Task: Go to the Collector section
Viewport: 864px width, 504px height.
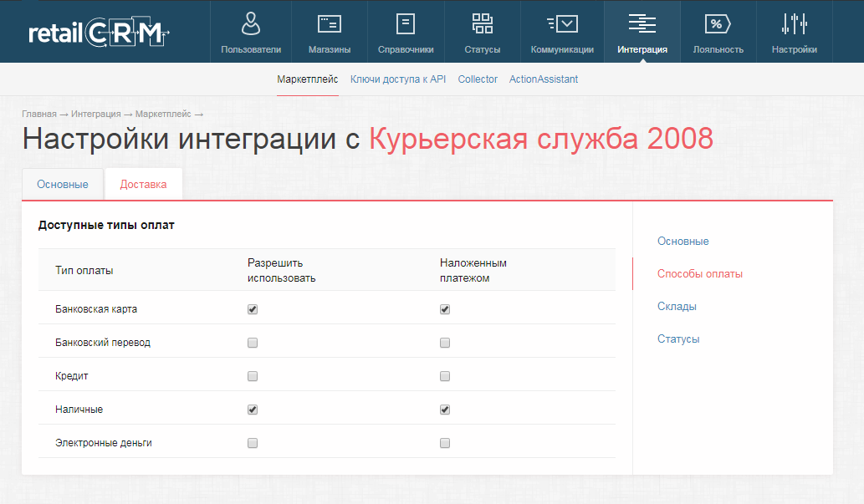Action: pyautogui.click(x=478, y=79)
